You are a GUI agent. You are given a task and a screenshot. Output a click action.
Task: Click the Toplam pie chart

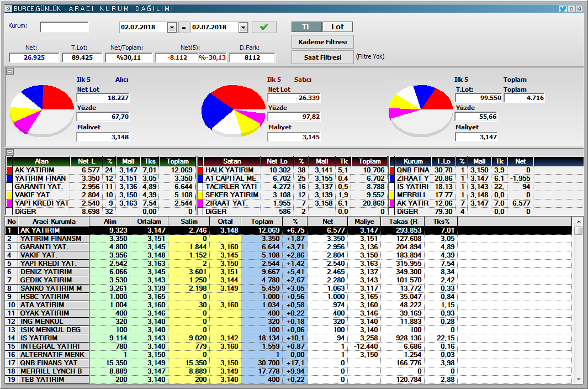pyautogui.click(x=421, y=110)
